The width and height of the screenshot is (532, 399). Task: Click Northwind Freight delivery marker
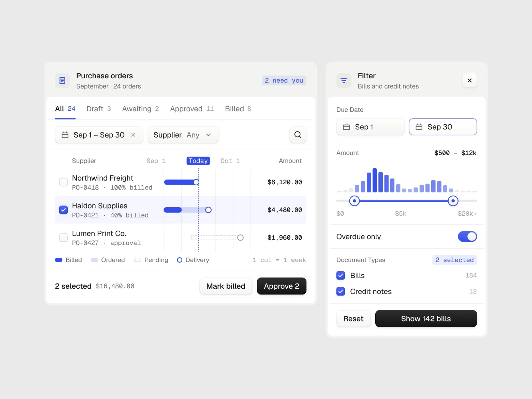[x=196, y=182]
